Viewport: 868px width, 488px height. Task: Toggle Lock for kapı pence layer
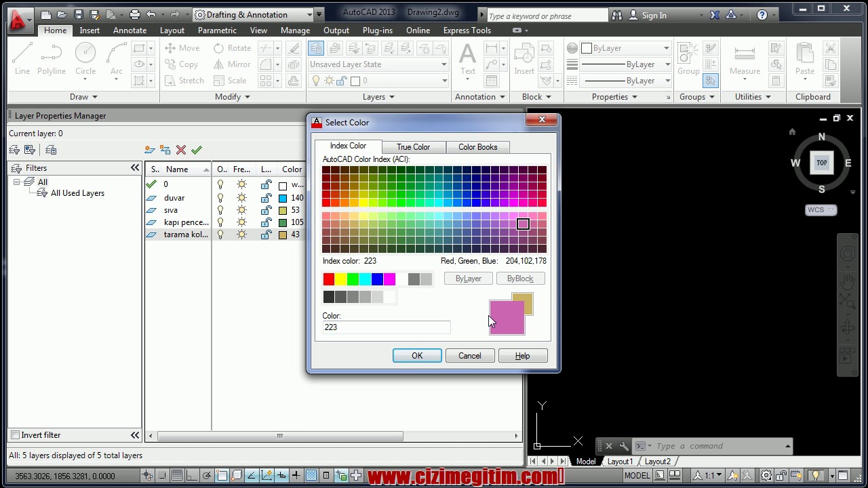click(266, 222)
